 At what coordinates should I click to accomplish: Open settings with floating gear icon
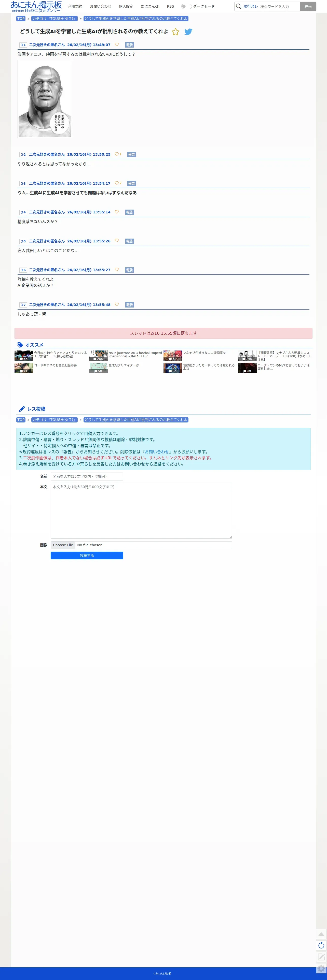321,969
